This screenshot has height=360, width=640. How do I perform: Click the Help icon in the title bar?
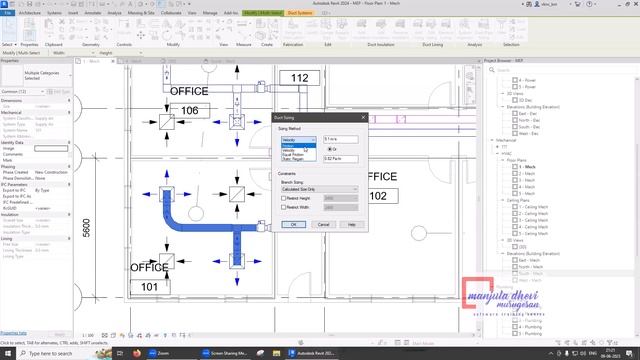(589, 4)
